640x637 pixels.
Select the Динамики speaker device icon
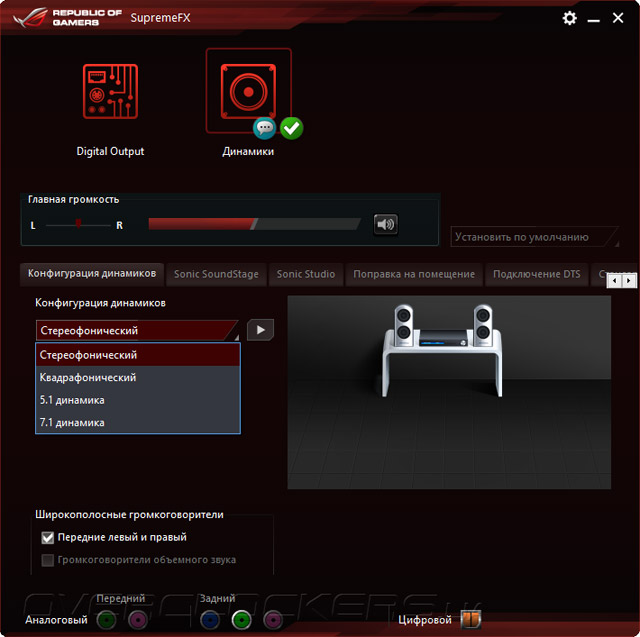coord(248,91)
